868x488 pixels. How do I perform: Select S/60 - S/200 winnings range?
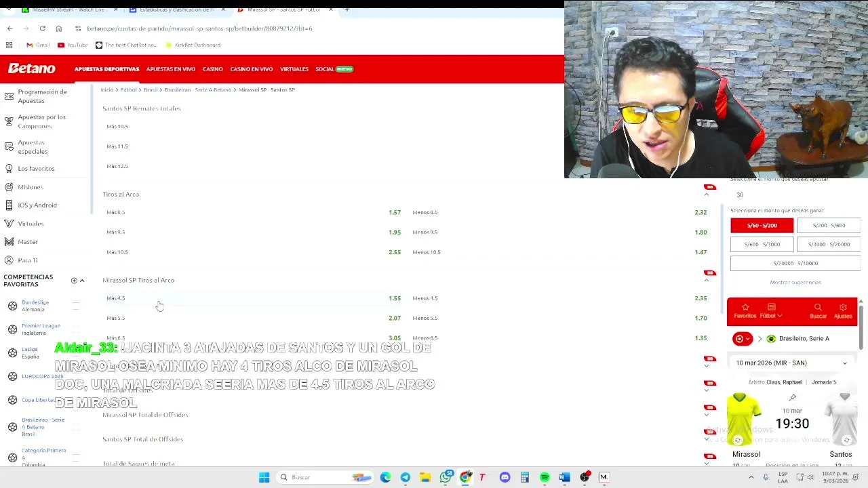[x=762, y=225]
